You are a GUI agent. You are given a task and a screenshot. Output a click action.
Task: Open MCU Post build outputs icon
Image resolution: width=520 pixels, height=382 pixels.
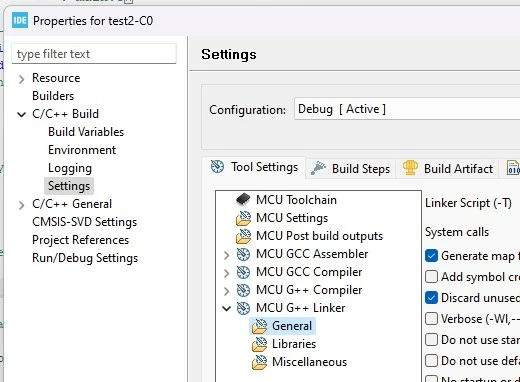coord(243,236)
